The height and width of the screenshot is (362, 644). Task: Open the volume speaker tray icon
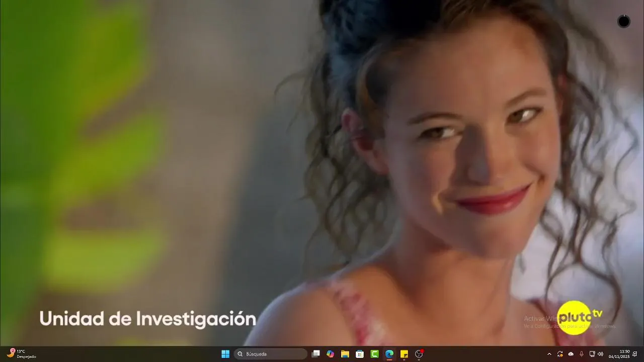click(600, 354)
